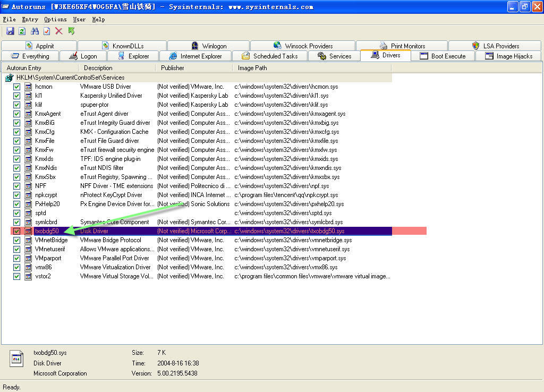This screenshot has height=392, width=544.
Task: Switch to the Image Hijacks tab
Action: click(508, 56)
